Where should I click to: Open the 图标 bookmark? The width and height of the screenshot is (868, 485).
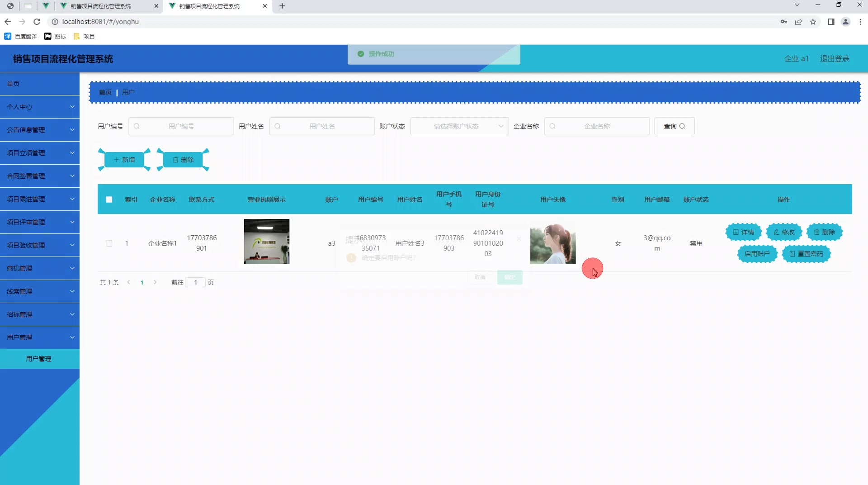[55, 36]
